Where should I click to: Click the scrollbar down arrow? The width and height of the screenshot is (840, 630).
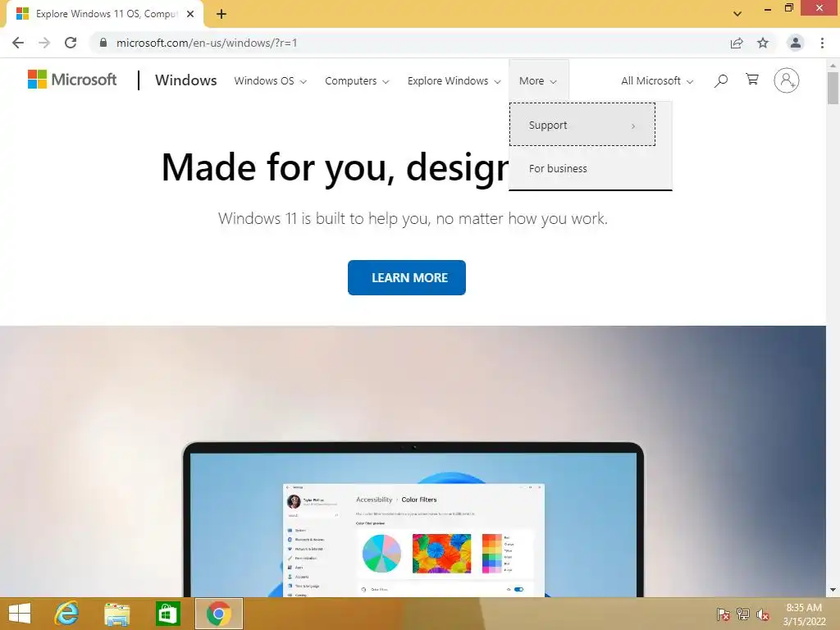[x=833, y=591]
